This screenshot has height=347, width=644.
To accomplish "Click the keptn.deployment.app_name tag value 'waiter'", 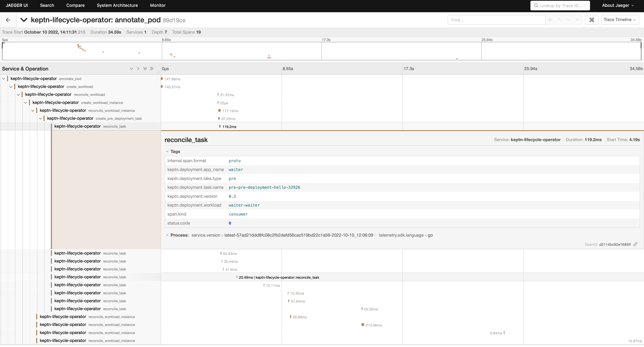I will click(236, 170).
